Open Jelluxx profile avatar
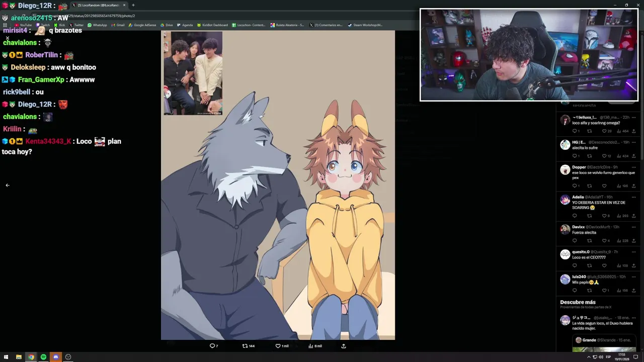 click(x=565, y=120)
